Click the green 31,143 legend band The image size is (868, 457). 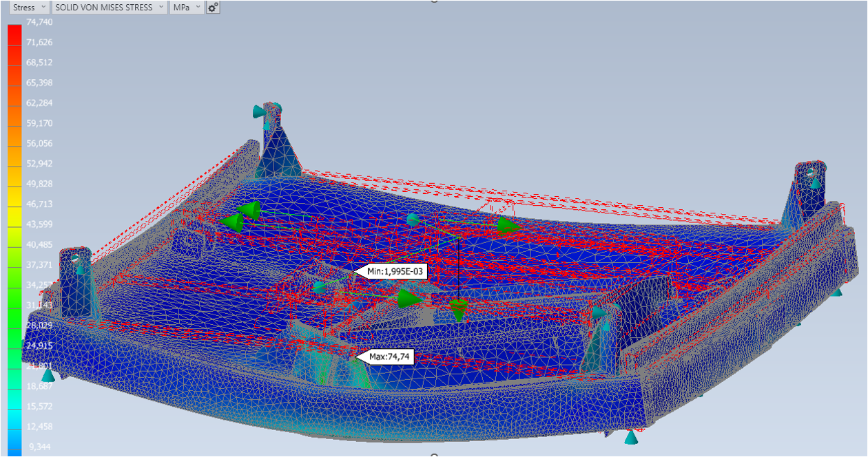[x=14, y=305]
